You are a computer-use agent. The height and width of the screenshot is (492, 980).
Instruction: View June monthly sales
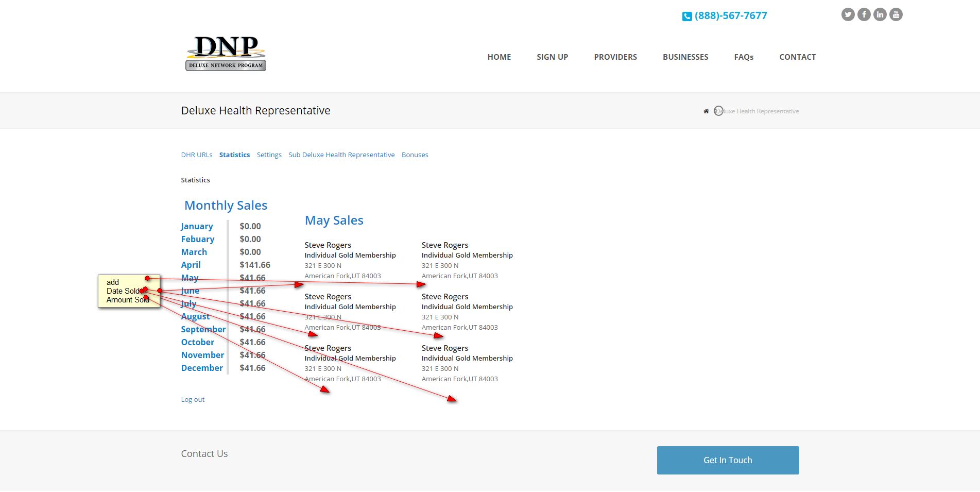(190, 291)
